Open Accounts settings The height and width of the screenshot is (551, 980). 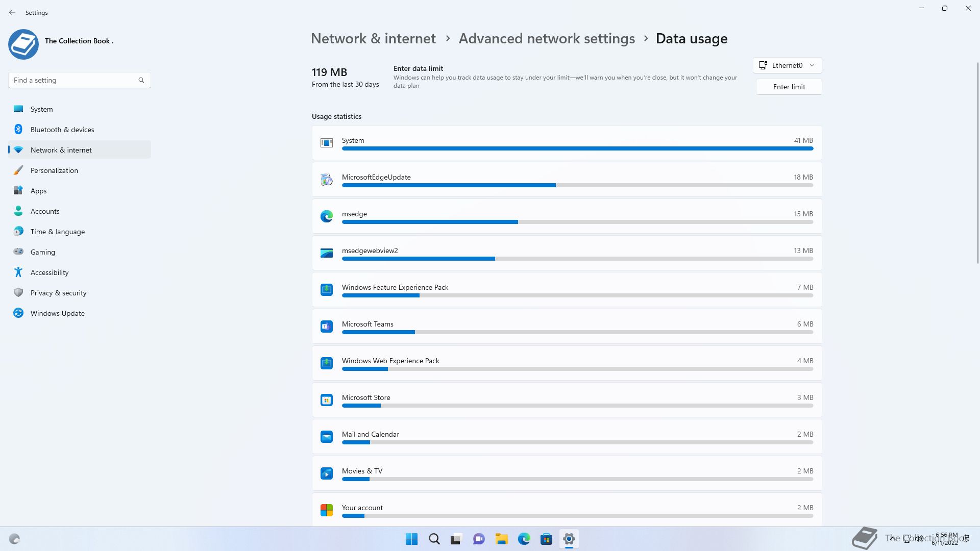[80, 211]
